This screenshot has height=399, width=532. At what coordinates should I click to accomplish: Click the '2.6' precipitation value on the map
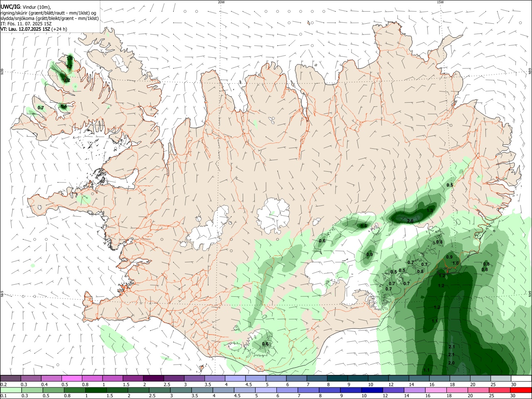coord(410,221)
